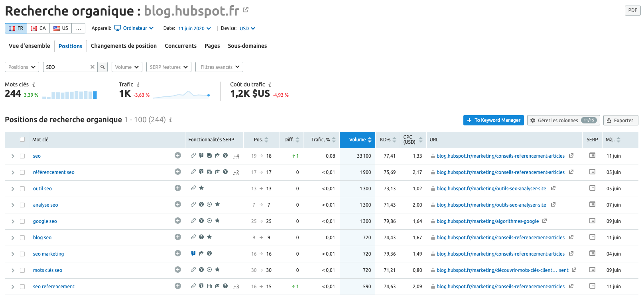Viewport: 644px width, 295px height.
Task: Open Filtres avancés dropdown
Action: pyautogui.click(x=219, y=67)
